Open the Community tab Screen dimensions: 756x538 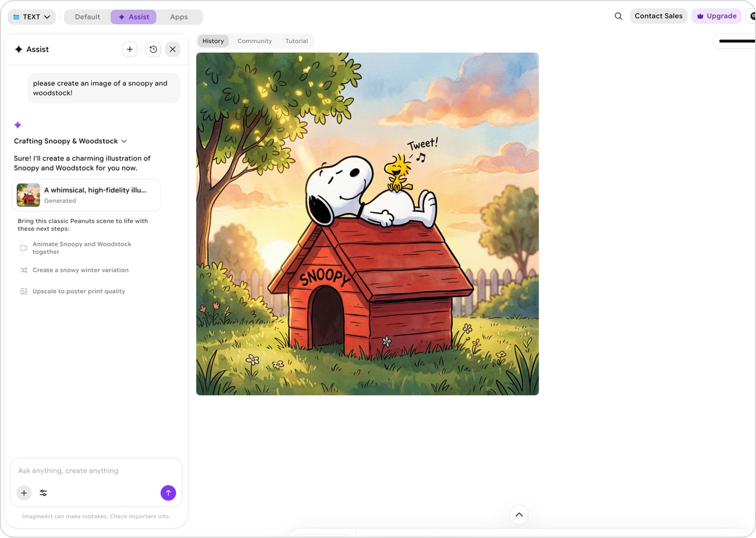click(x=255, y=41)
